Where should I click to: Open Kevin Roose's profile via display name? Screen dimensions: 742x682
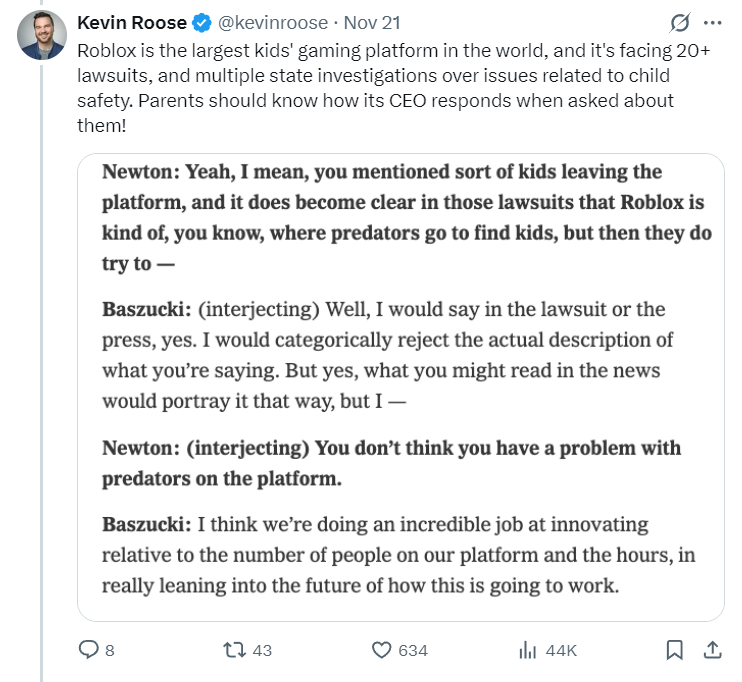pyautogui.click(x=132, y=22)
